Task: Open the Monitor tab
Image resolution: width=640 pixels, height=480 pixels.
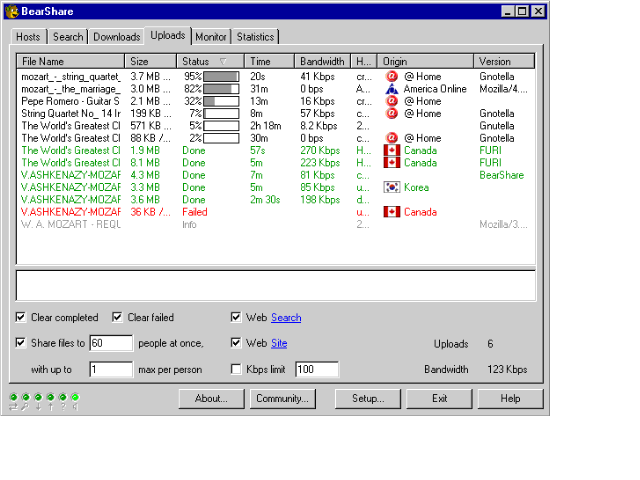Action: coord(211,37)
